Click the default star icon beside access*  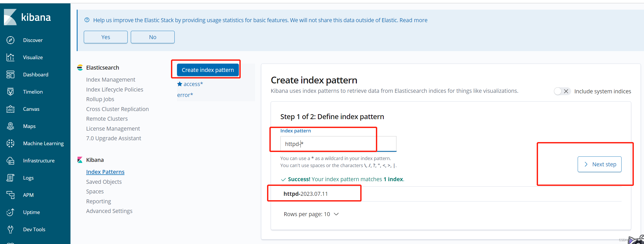point(180,84)
